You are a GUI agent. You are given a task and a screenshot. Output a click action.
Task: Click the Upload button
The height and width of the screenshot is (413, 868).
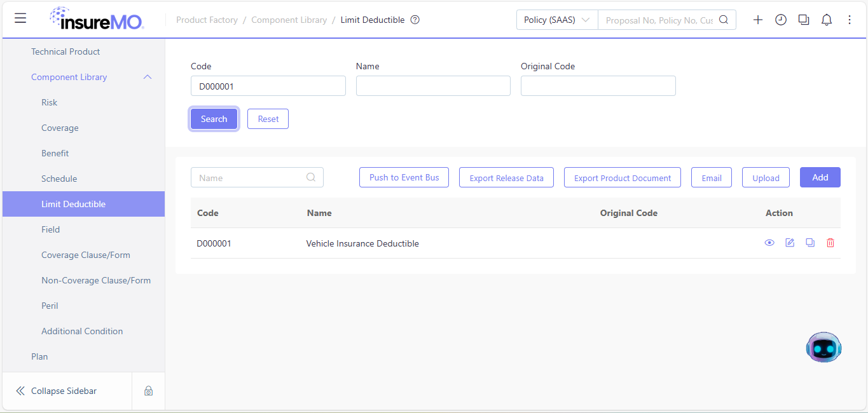point(766,177)
